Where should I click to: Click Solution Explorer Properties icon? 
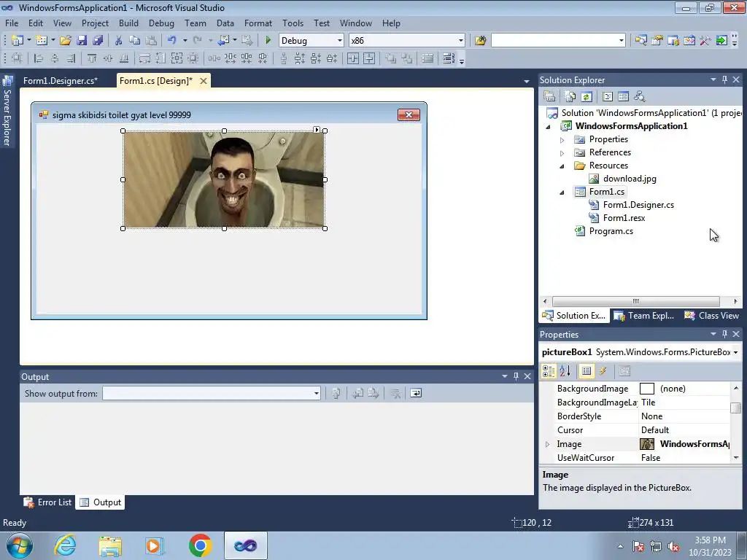pyautogui.click(x=549, y=97)
